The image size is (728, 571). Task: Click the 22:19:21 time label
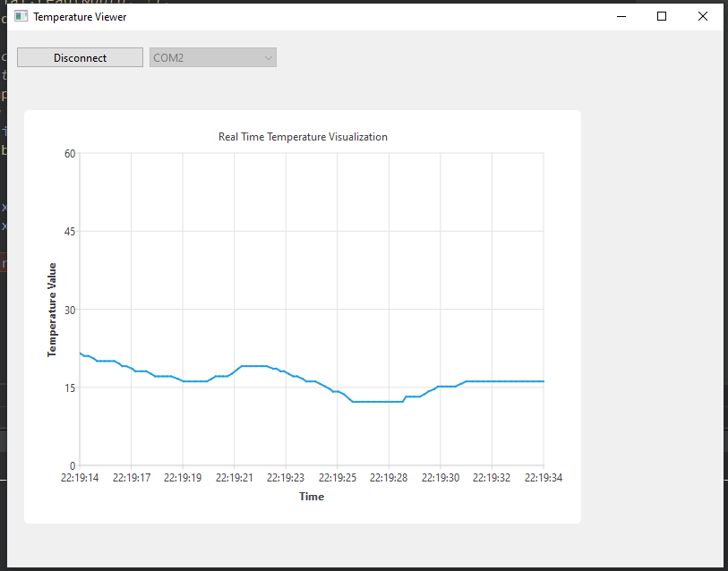(x=235, y=478)
